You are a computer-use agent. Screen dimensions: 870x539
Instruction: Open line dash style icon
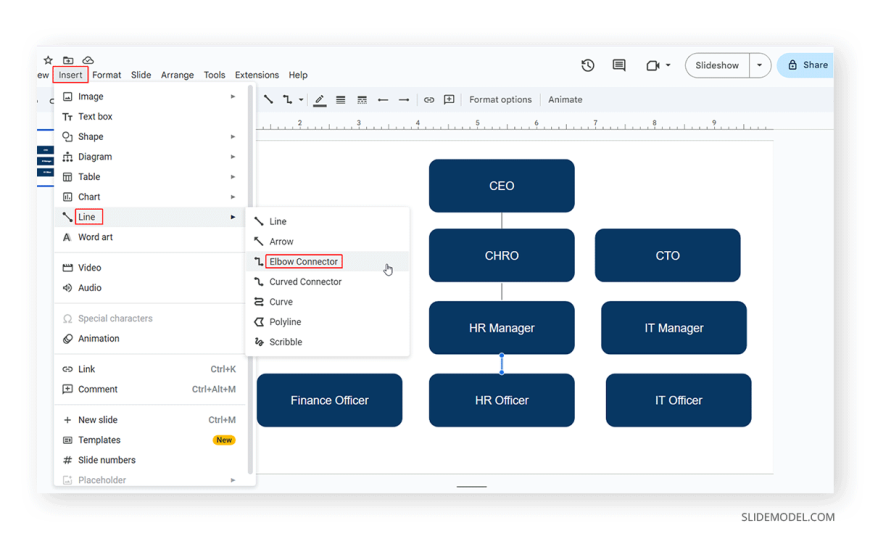tap(362, 100)
